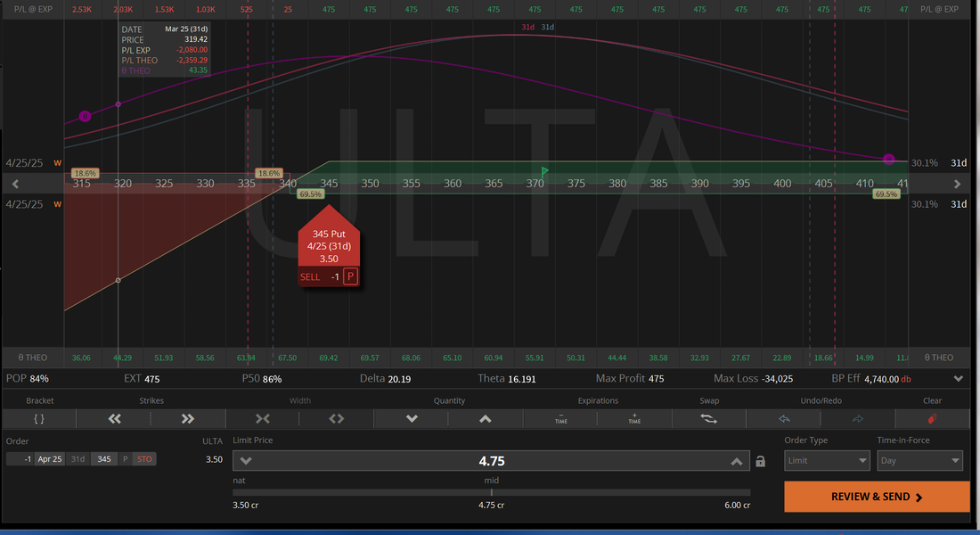980x535 pixels.
Task: Move expiration later with plus TIME
Action: tap(634, 418)
